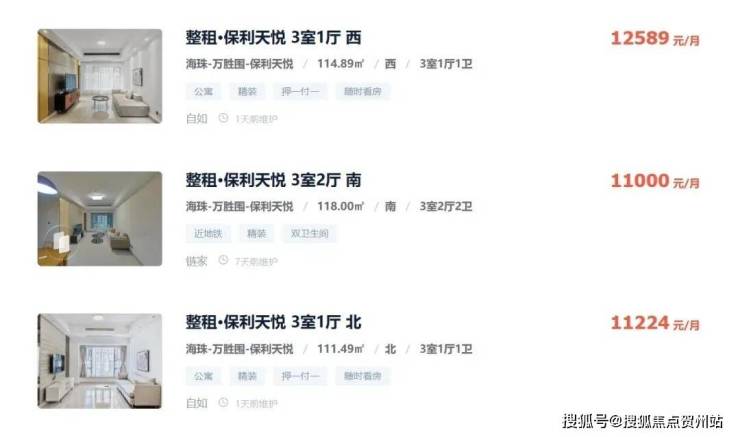Click the clock icon in the 111.49㎡ listing
The height and width of the screenshot is (437, 740).
click(x=223, y=403)
